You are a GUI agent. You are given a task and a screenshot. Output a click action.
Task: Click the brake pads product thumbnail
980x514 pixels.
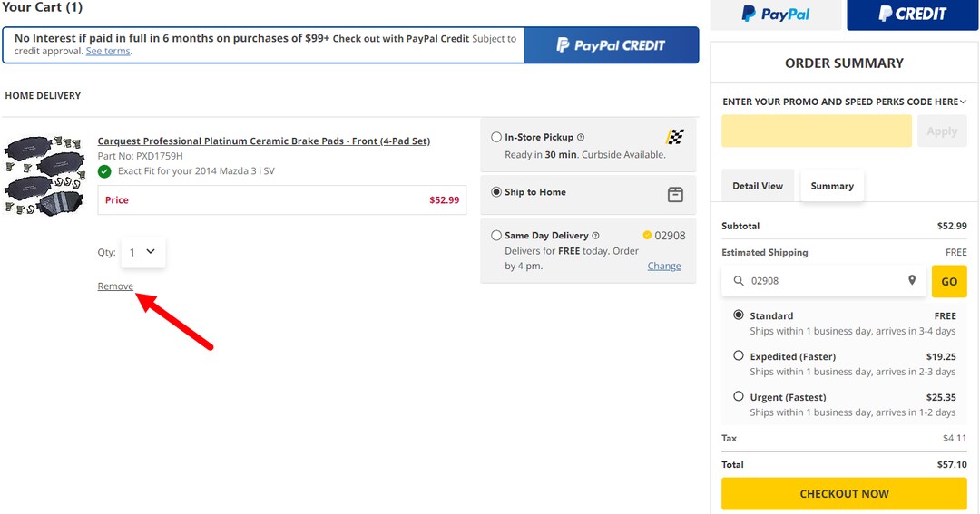tap(45, 176)
